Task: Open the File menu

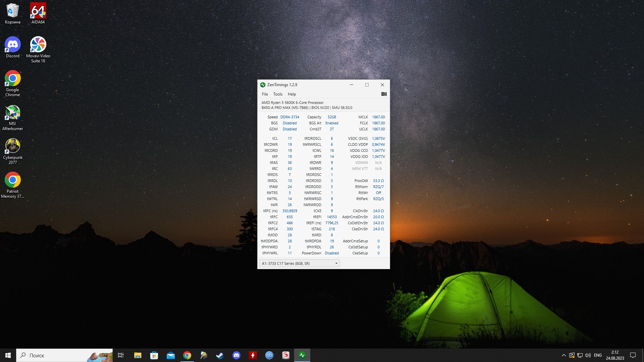Action: point(265,94)
